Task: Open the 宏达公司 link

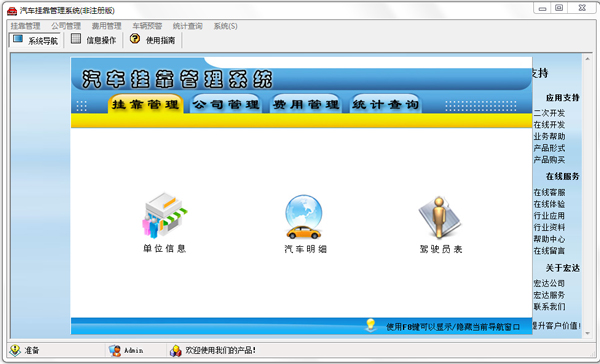Action: click(x=549, y=284)
